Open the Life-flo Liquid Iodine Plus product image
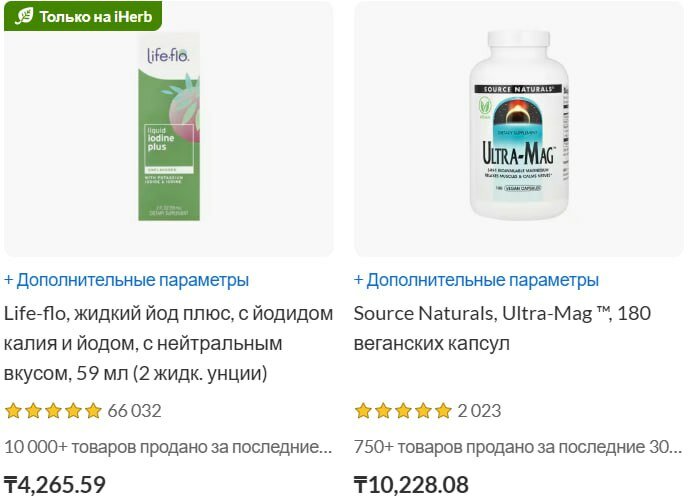 point(169,126)
